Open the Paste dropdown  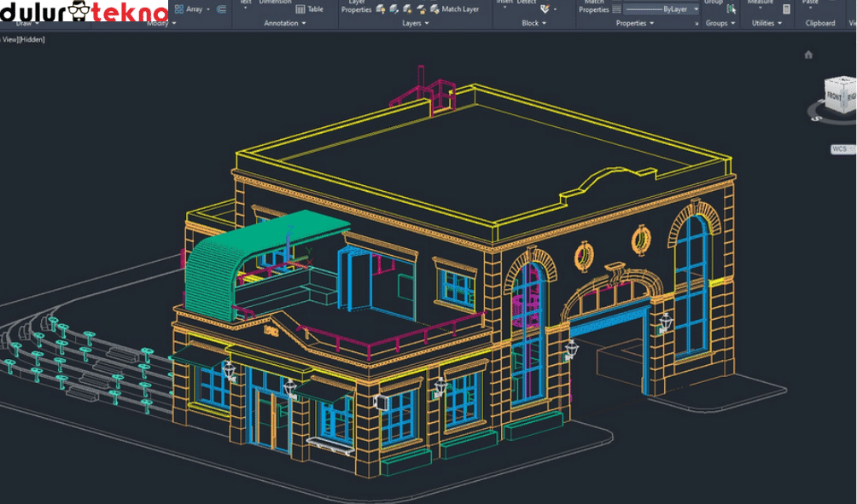point(810,7)
